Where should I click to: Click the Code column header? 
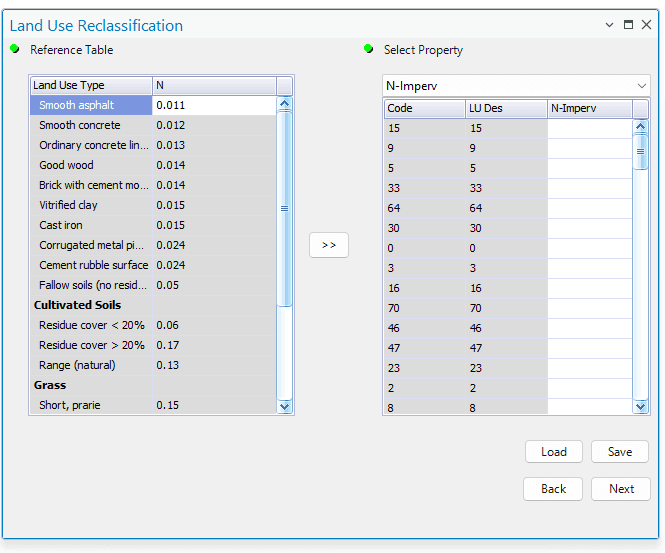click(425, 108)
